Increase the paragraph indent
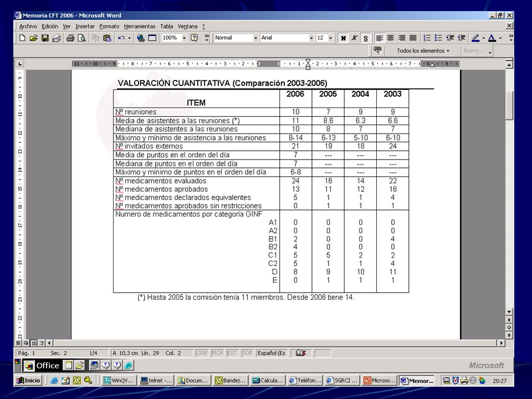532x399 pixels. coord(461,38)
